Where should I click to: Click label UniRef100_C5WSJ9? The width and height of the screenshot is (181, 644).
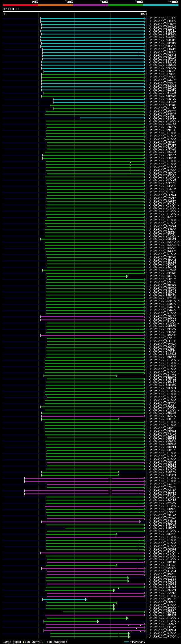click(x=162, y=65)
